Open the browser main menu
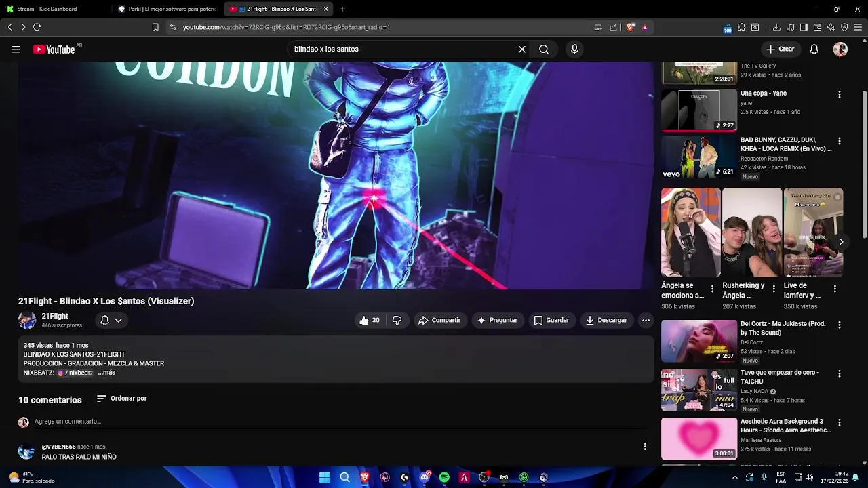 pos(858,27)
